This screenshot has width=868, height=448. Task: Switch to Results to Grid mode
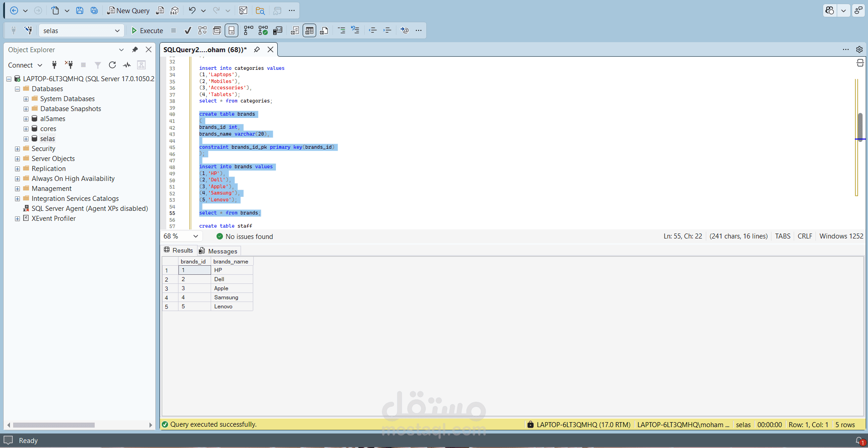(309, 30)
